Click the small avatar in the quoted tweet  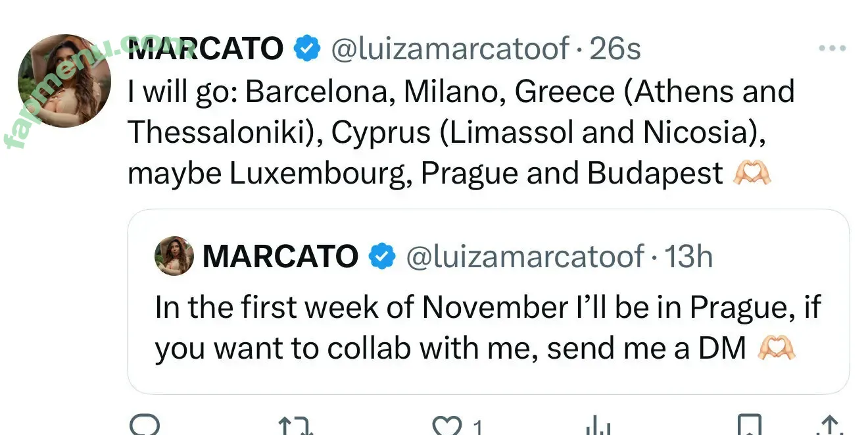[x=174, y=256]
